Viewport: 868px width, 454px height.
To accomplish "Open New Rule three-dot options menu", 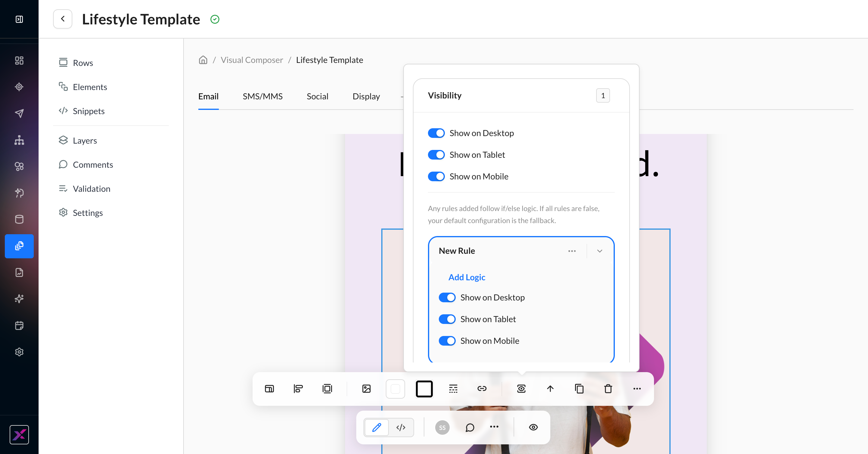I will (572, 251).
